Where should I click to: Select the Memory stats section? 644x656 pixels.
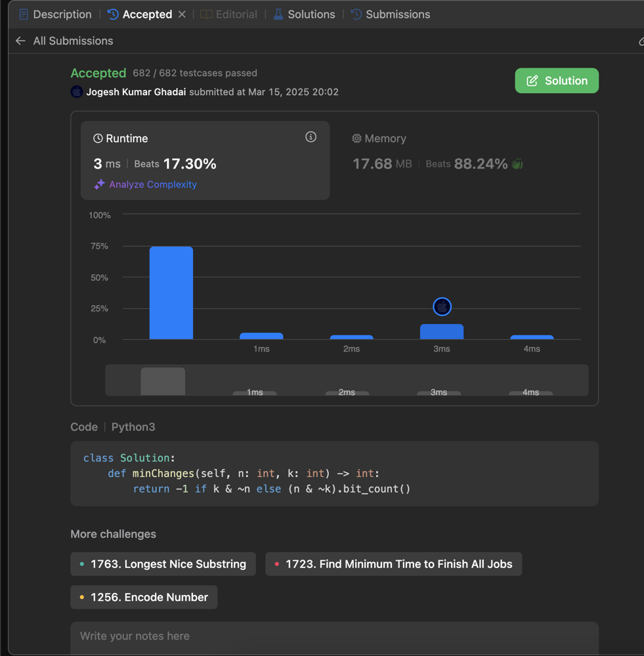click(x=464, y=160)
